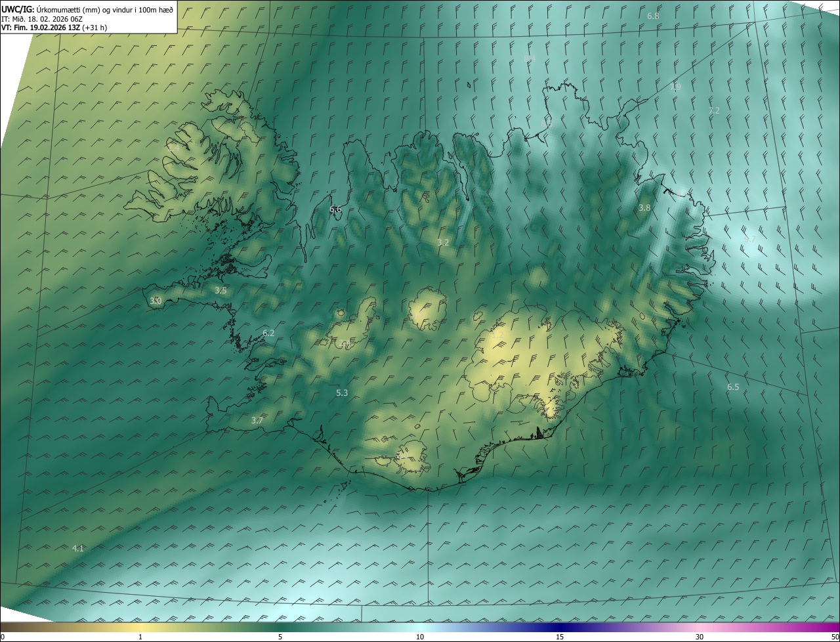The height and width of the screenshot is (642, 840).
Task: Click the map value 6.2
Action: [x=268, y=333]
